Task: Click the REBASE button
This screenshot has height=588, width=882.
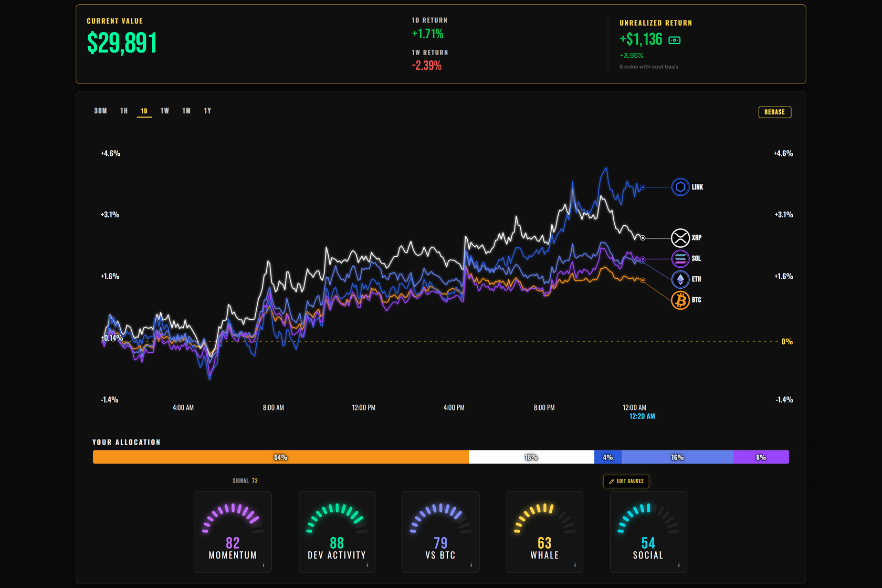Action: [x=775, y=112]
